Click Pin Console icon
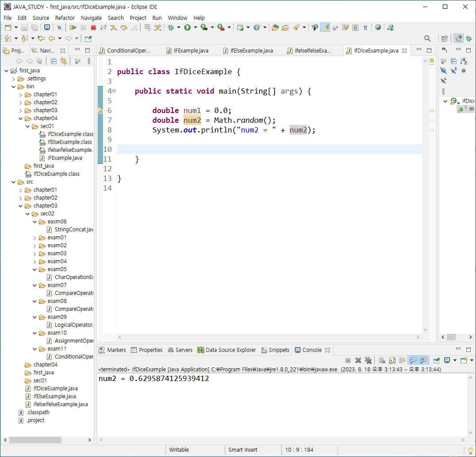Screen dimensions: 476x457 click(437, 360)
